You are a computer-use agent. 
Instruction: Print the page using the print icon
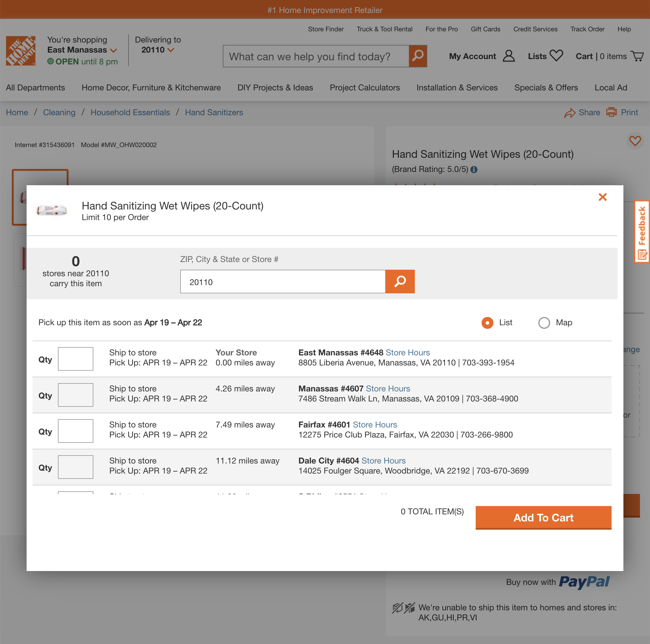pyautogui.click(x=612, y=113)
